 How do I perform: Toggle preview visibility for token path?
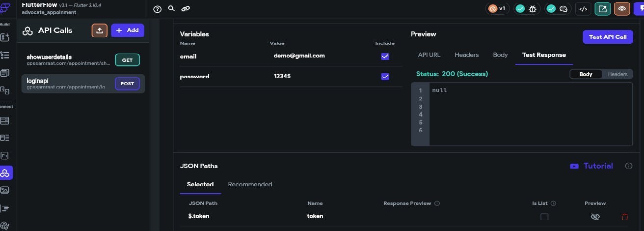click(595, 217)
